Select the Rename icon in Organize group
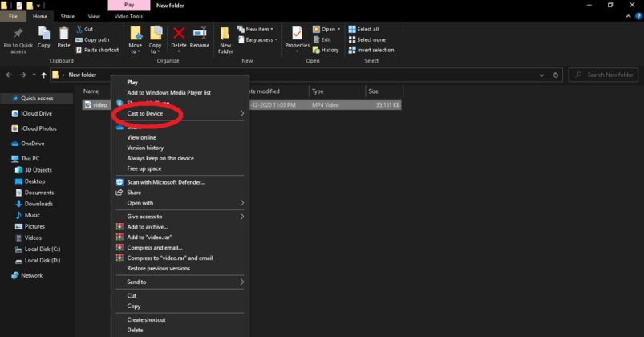 [200, 33]
